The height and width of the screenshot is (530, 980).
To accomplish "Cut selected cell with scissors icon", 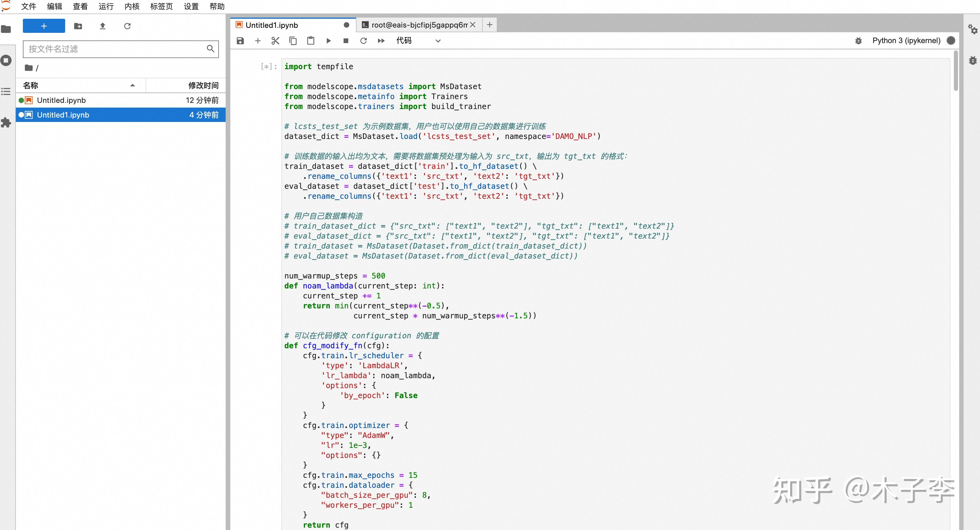I will click(x=275, y=41).
